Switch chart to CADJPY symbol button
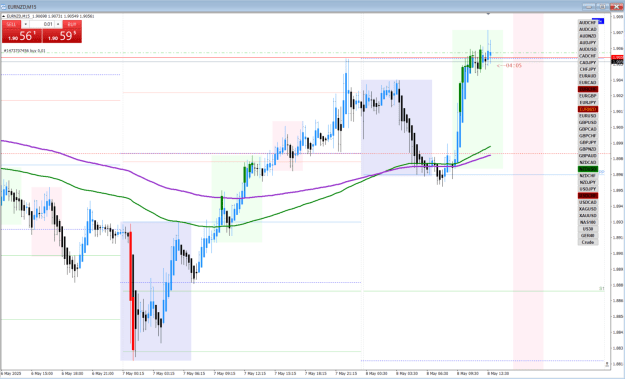 coord(588,63)
